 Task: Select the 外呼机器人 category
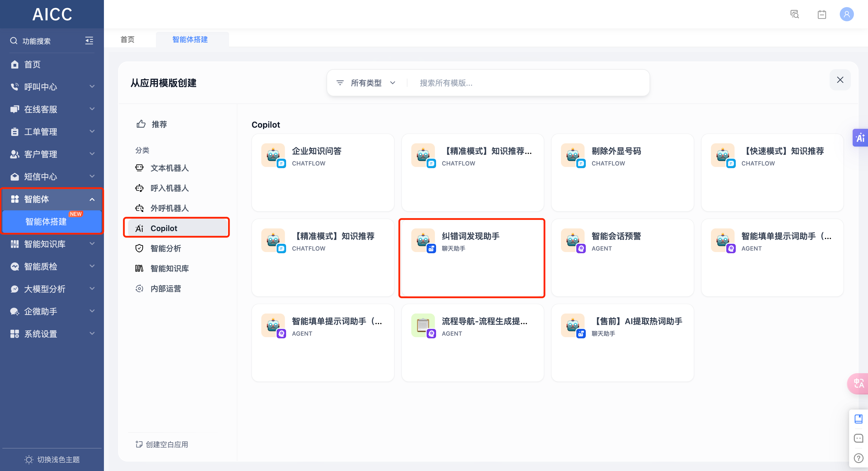(x=177, y=208)
